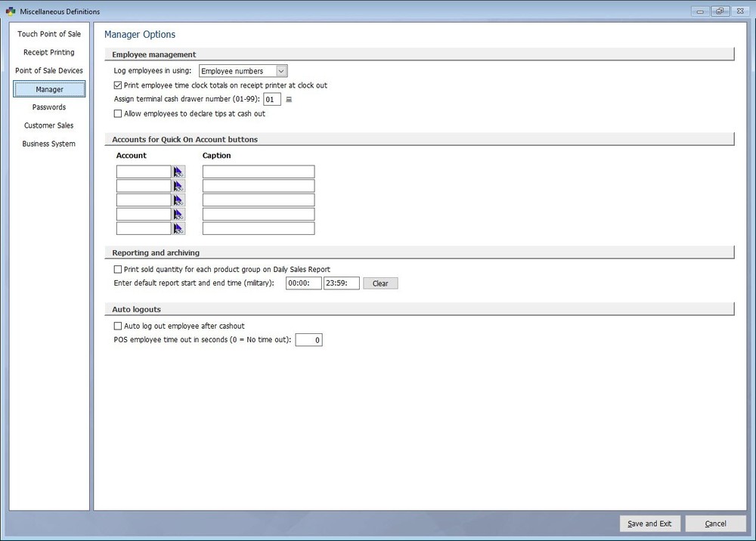
Task: Click Clear button next to report times
Action: [x=380, y=284]
